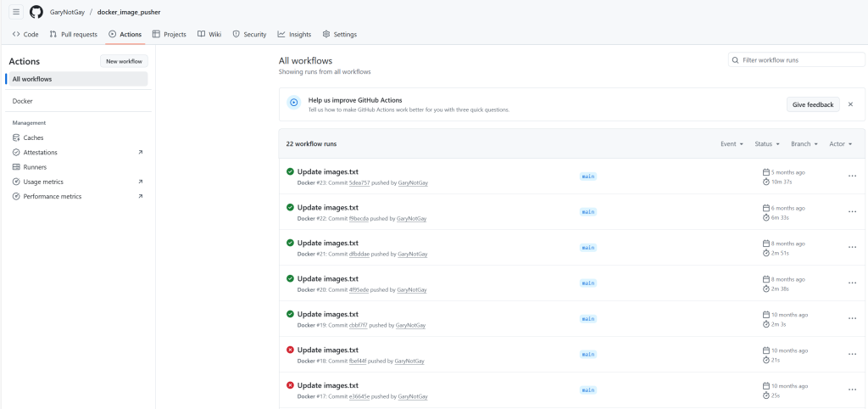Click the New workflow button
Image resolution: width=868 pixels, height=409 pixels.
click(124, 61)
